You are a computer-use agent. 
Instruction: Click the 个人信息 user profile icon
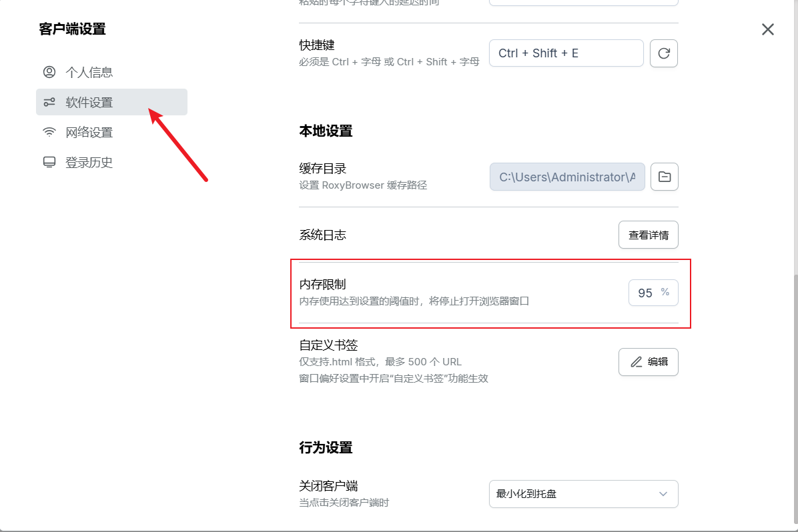point(49,72)
